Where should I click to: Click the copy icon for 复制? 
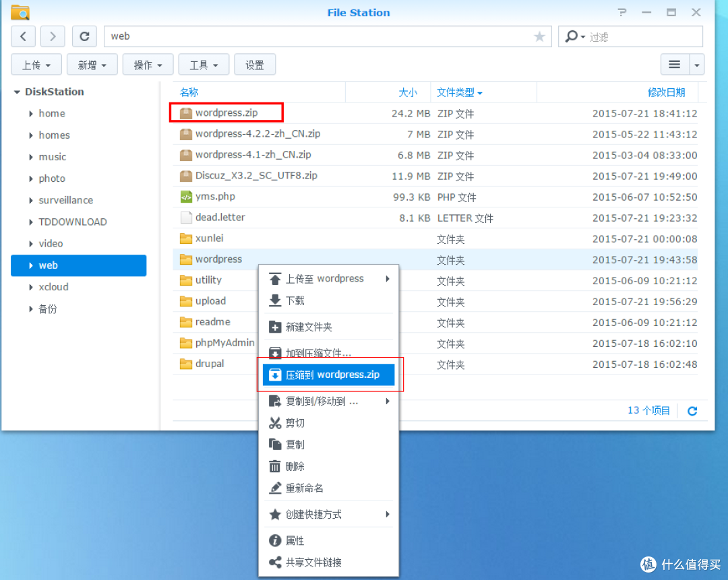275,445
